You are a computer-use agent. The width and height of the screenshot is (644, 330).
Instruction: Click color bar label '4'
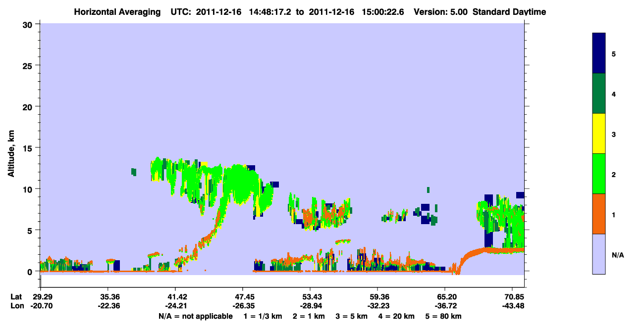614,94
